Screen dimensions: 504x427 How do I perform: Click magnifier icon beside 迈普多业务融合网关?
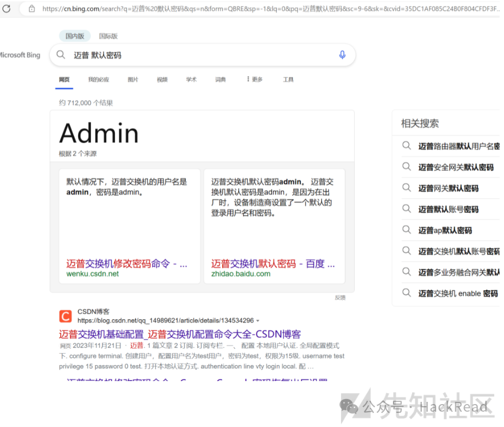tap(407, 272)
